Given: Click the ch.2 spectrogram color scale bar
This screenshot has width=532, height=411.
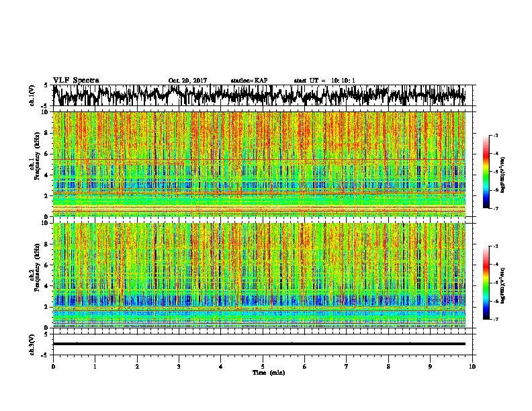Looking at the screenshot, I should tap(486, 283).
